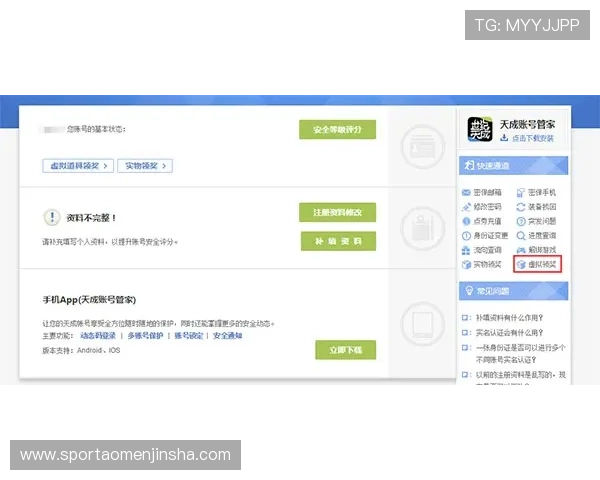Click the 点击下载安装 link

coord(533,138)
